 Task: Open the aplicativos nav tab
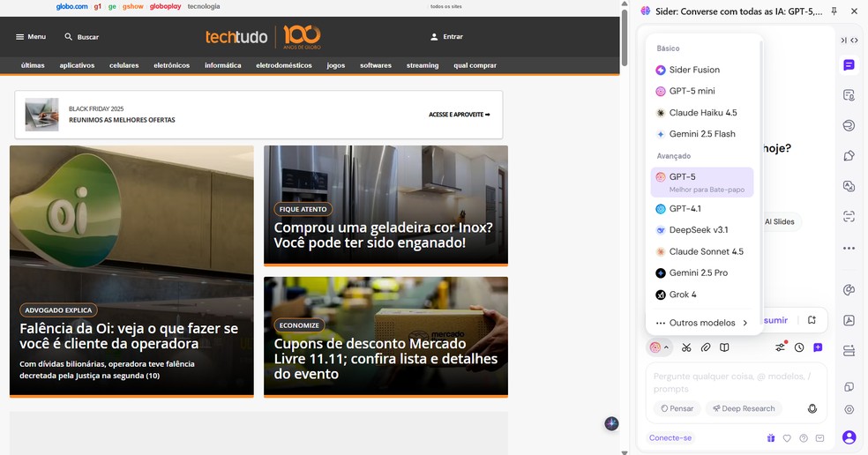tap(77, 65)
